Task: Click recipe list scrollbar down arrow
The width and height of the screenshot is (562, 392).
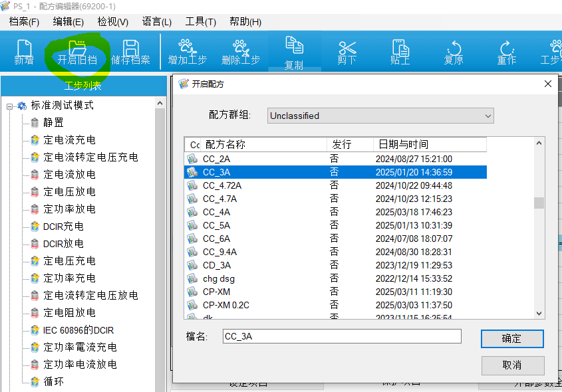Action: tap(539, 313)
